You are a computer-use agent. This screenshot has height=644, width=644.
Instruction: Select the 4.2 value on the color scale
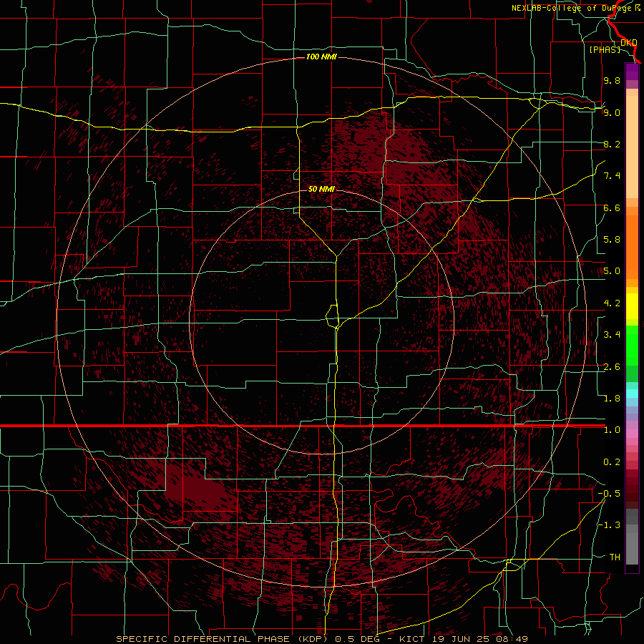click(x=612, y=303)
